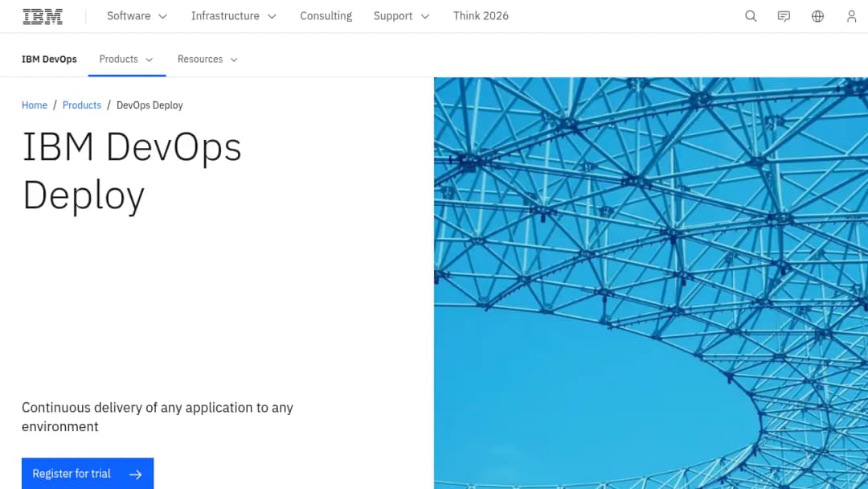Go to Think 2026
Screen dimensions: 868x489
(x=481, y=16)
